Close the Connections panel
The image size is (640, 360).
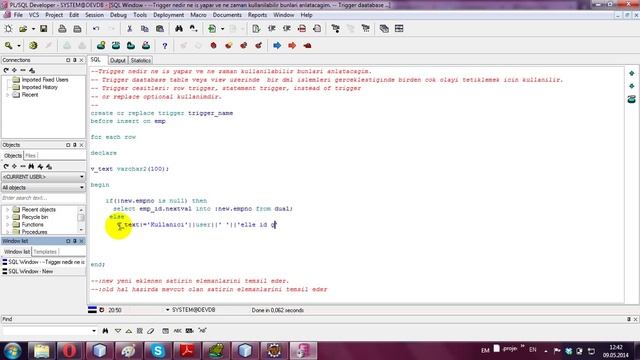click(82, 60)
